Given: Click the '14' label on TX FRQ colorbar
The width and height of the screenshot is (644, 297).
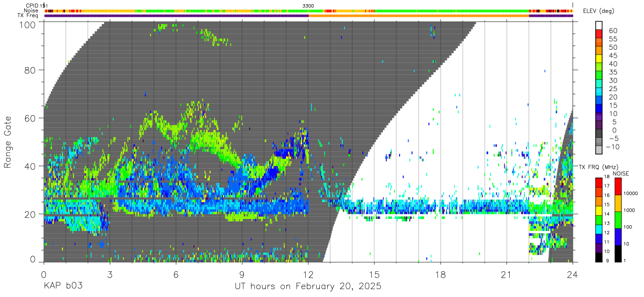Looking at the screenshot, I should tap(607, 214).
